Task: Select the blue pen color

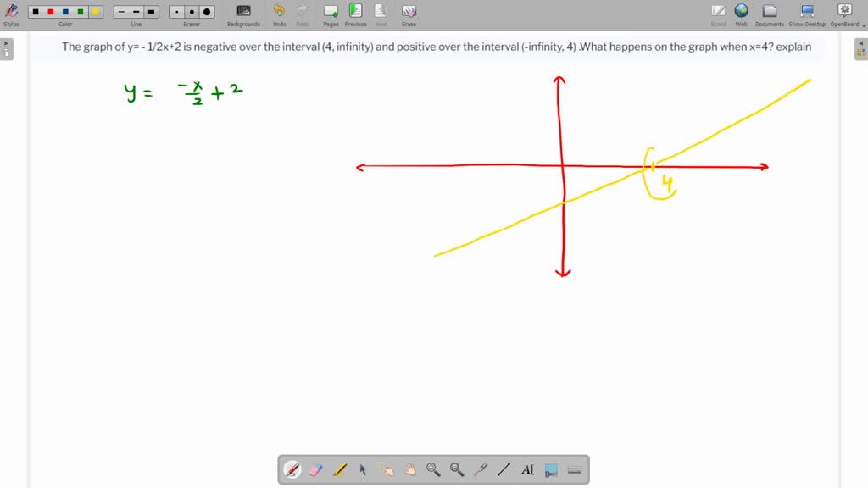Action: 65,12
